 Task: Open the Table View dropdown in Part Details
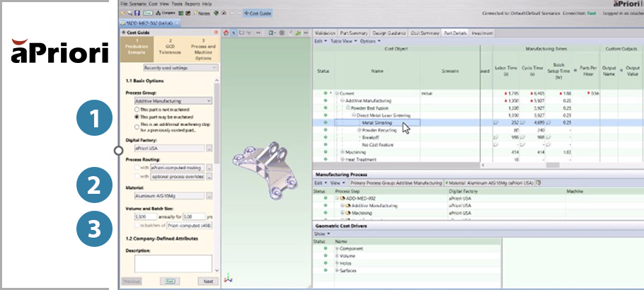(343, 41)
